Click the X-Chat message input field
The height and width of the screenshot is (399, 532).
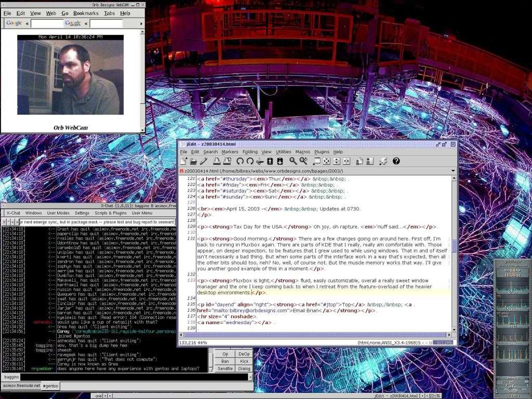[135, 377]
